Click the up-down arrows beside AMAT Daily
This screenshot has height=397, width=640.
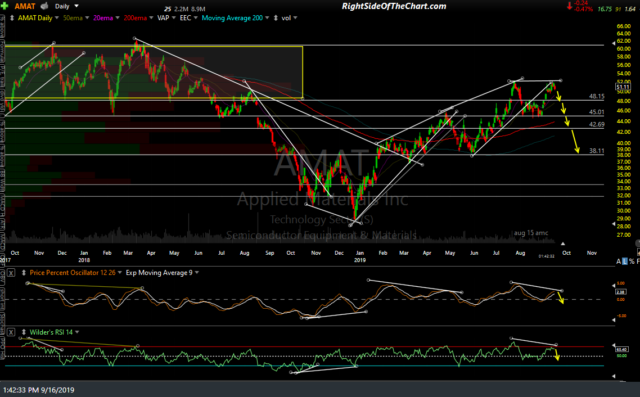12,18
